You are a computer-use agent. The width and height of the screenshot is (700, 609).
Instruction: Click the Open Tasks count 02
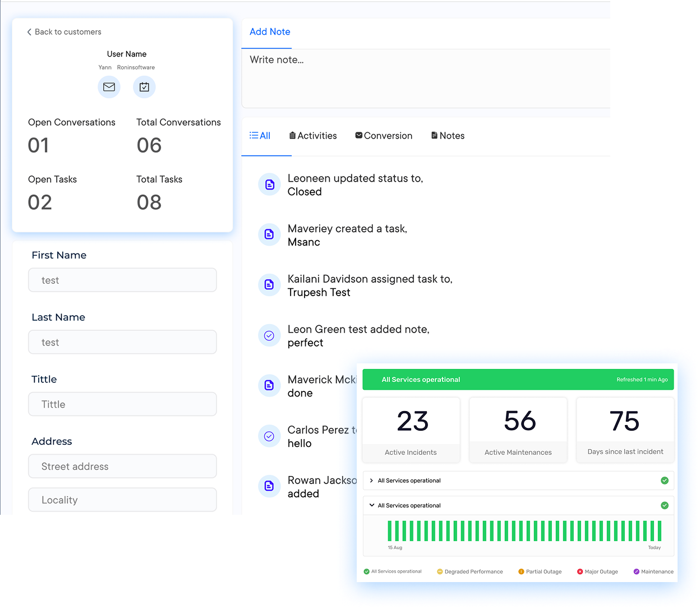tap(40, 202)
